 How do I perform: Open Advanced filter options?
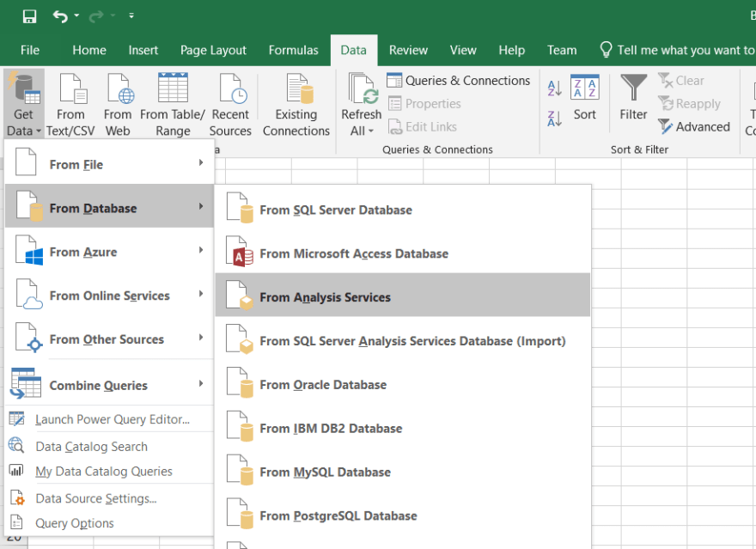[x=694, y=127]
